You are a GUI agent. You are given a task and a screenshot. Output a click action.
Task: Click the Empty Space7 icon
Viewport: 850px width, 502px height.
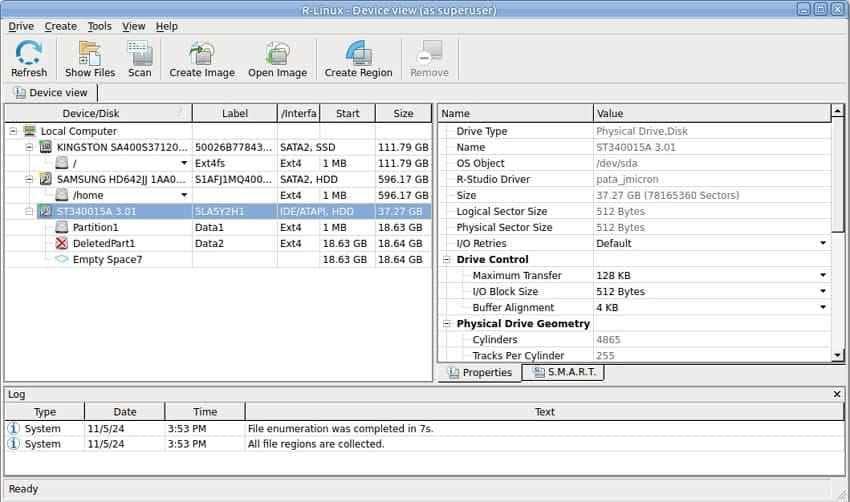62,259
